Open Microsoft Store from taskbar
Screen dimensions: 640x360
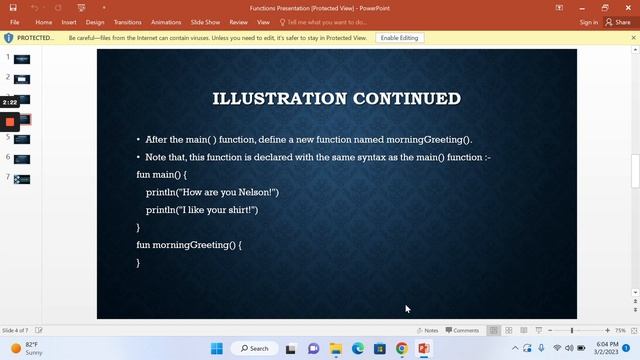click(x=380, y=349)
